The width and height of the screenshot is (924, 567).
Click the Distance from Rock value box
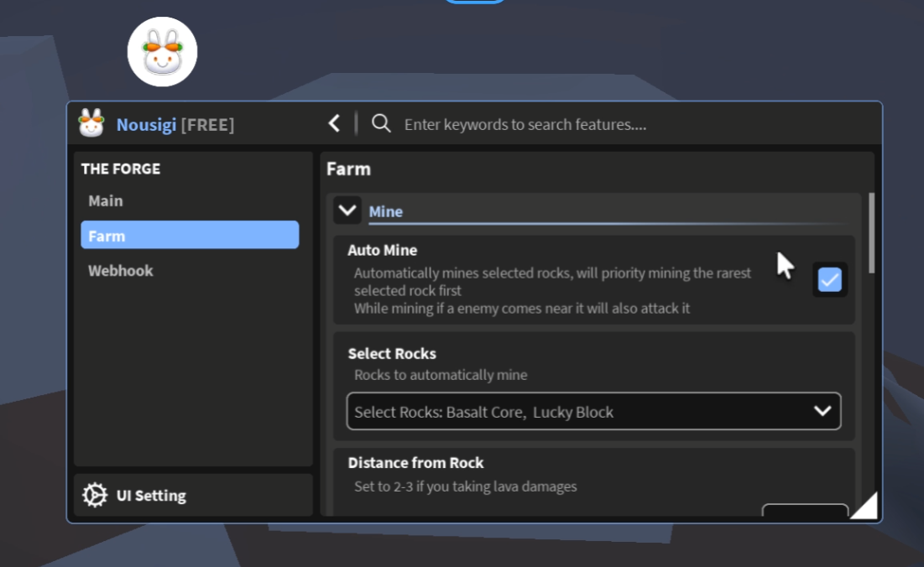pyautogui.click(x=805, y=510)
